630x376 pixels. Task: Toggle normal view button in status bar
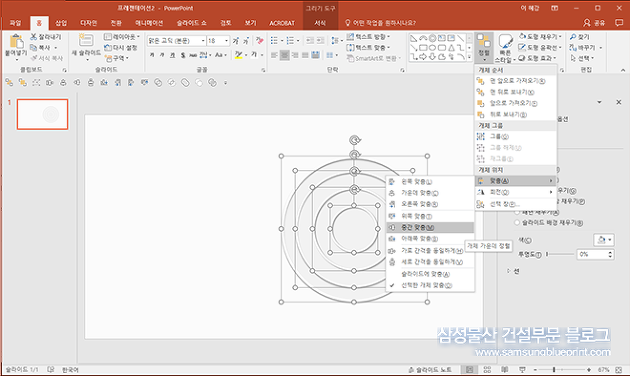click(469, 369)
